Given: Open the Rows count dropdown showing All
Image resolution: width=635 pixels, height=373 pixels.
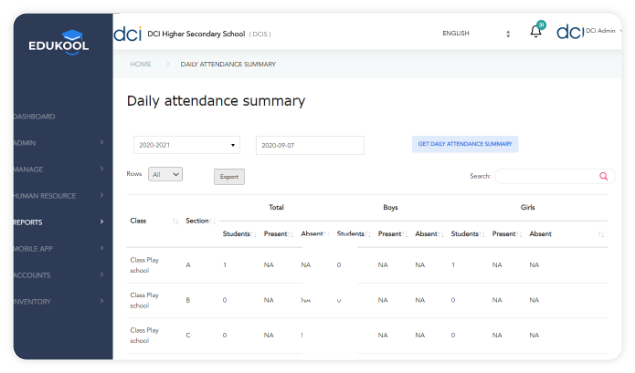Looking at the screenshot, I should coord(165,174).
